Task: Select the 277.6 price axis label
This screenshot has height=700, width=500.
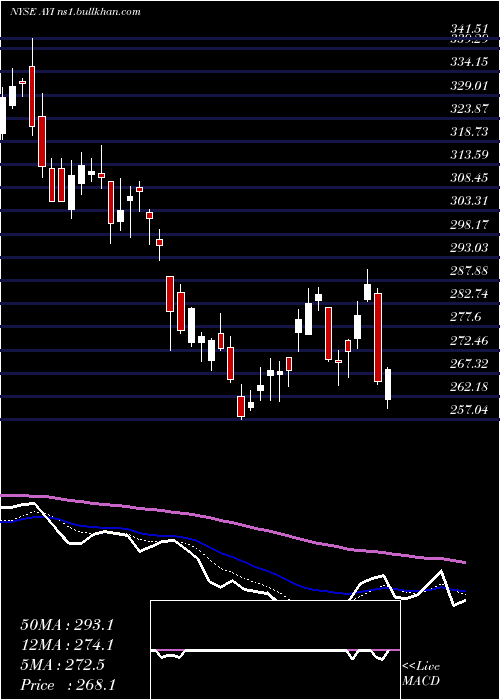Action: (x=465, y=317)
